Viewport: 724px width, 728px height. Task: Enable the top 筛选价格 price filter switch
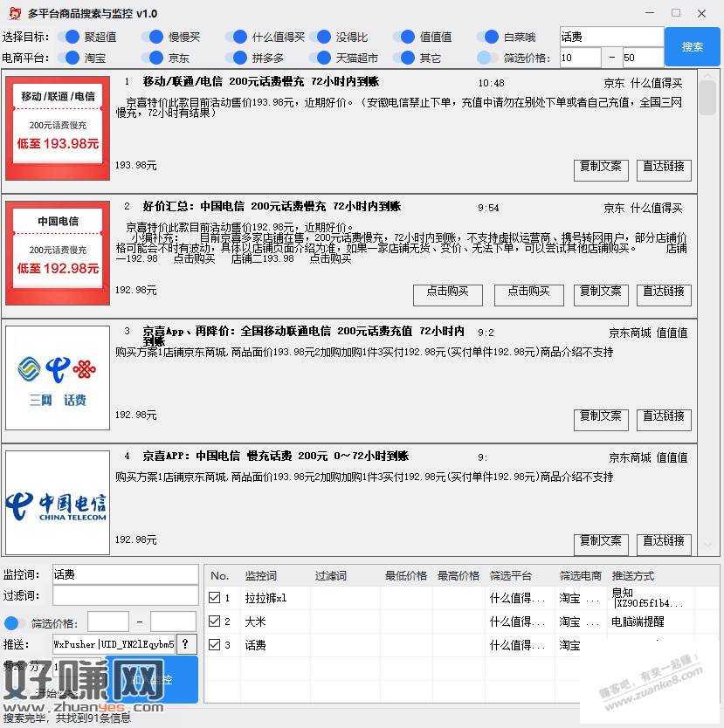(487, 58)
